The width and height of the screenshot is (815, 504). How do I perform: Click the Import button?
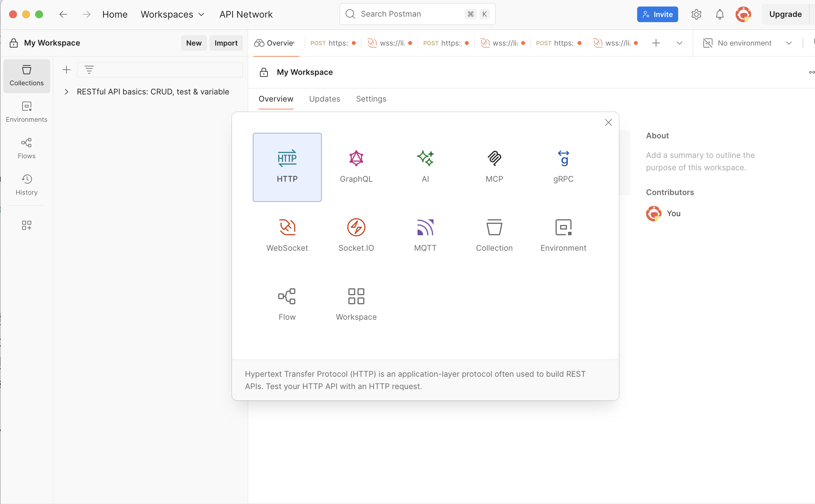(x=226, y=43)
